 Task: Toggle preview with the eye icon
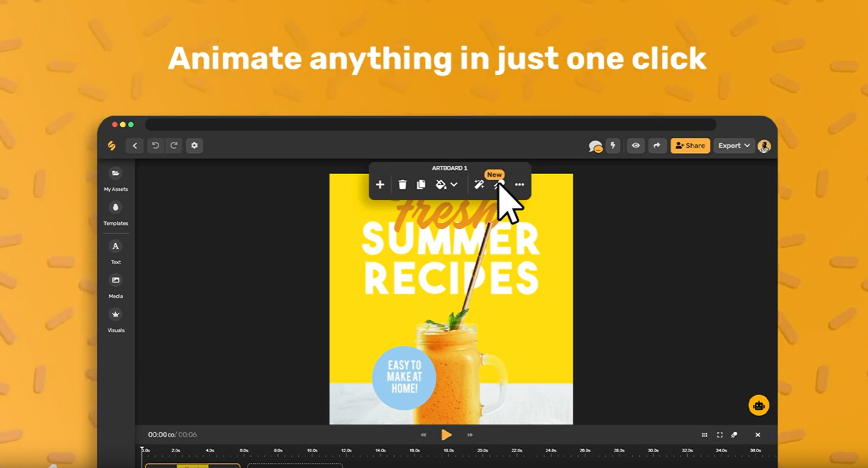pos(636,145)
